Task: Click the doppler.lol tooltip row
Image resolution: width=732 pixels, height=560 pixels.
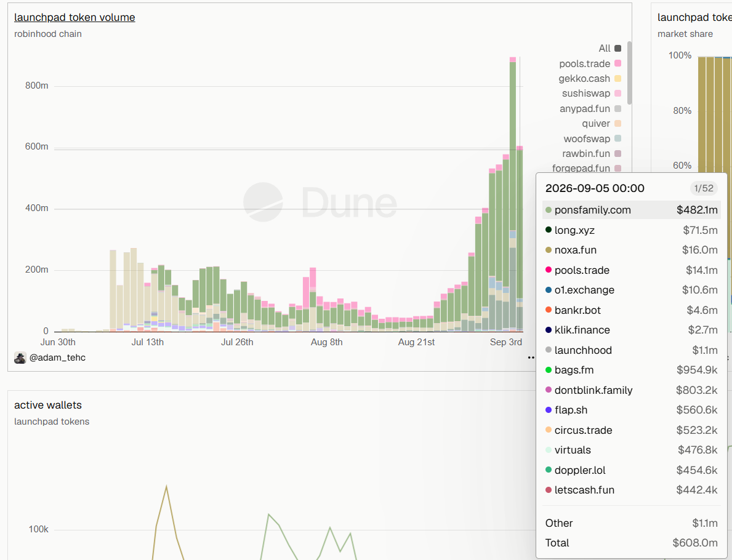Action: [x=632, y=470]
